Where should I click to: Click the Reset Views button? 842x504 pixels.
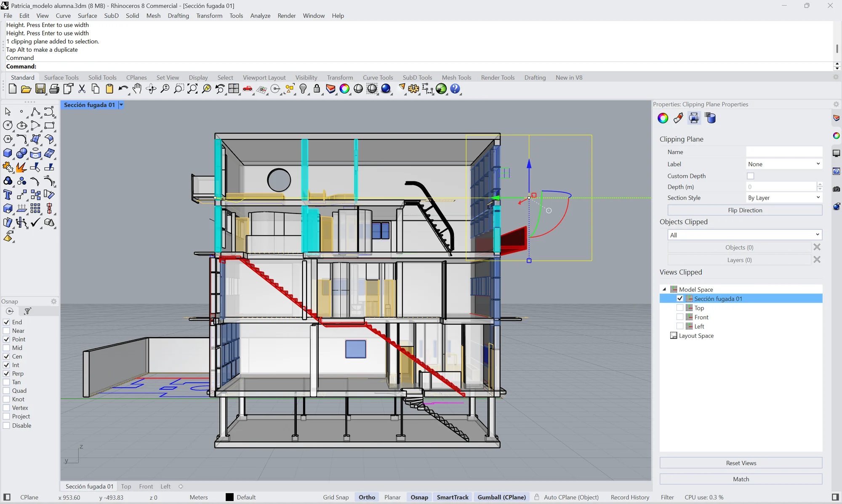pos(741,463)
